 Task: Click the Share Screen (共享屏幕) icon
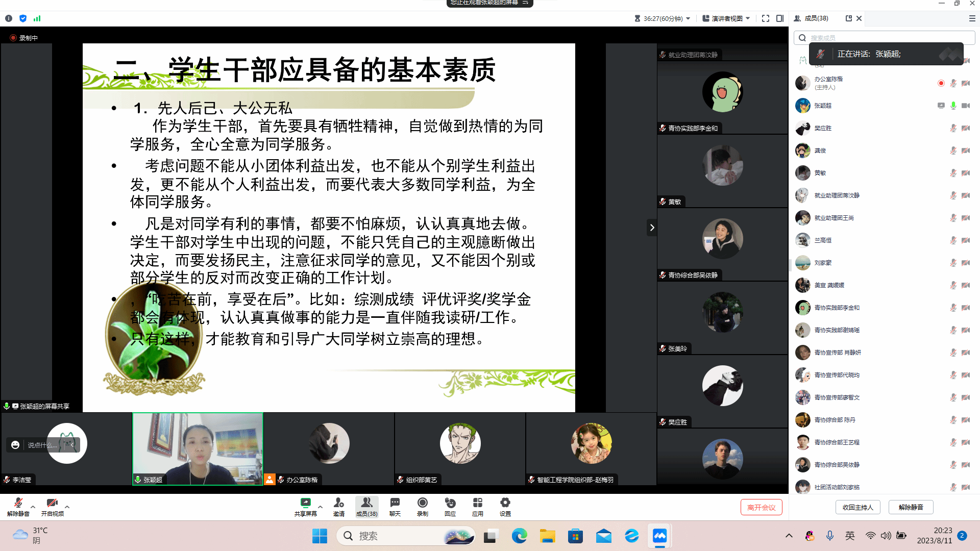pyautogui.click(x=305, y=504)
